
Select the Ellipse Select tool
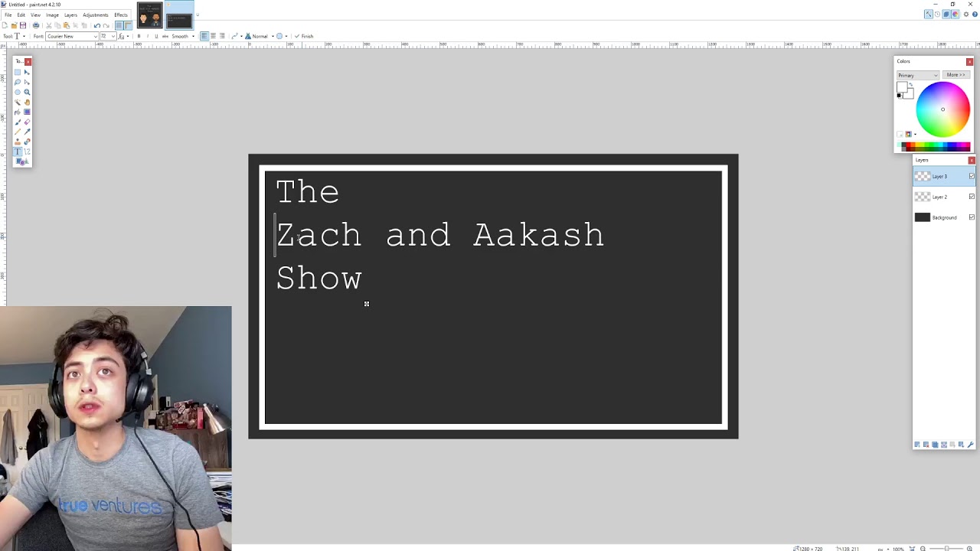coord(18,92)
